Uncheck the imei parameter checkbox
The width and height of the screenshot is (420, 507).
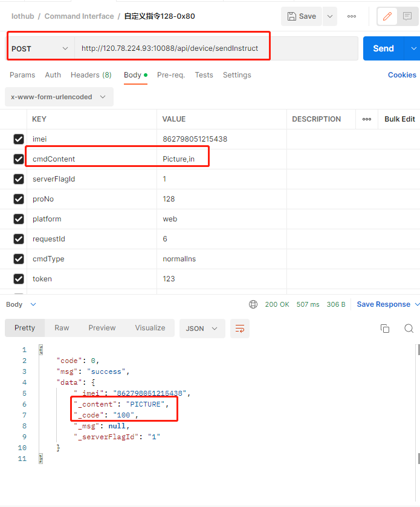pyautogui.click(x=19, y=139)
